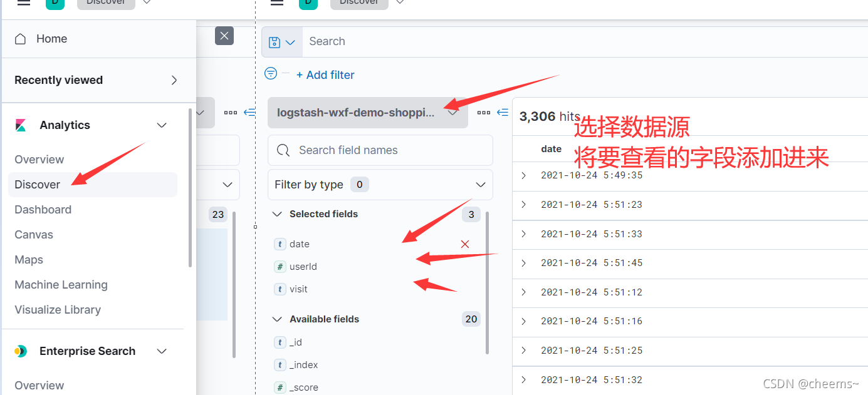Open Maps from the navigation
The height and width of the screenshot is (395, 868).
(29, 260)
